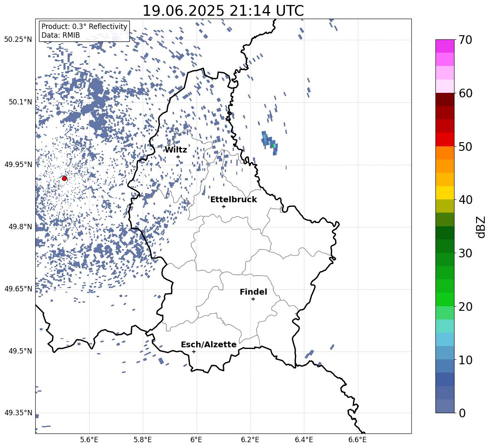Screen dimensions: 491x448
Task: Click the colorbar tick label 50
Action: [465, 146]
